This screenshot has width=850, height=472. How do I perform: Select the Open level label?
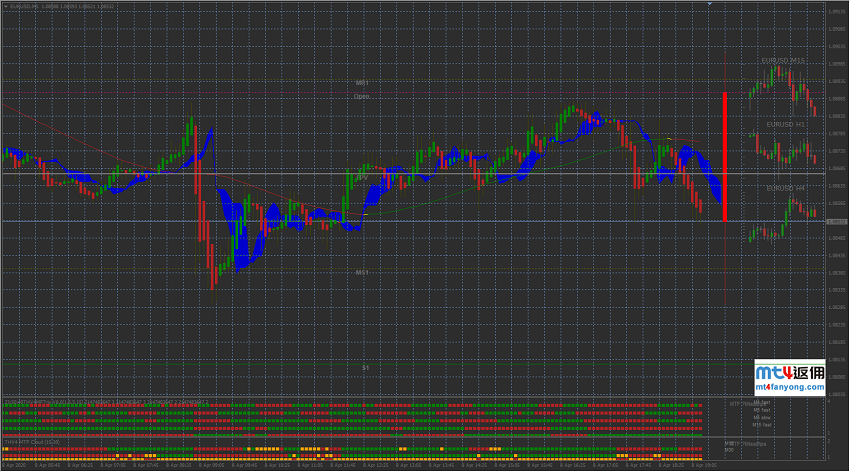(362, 96)
